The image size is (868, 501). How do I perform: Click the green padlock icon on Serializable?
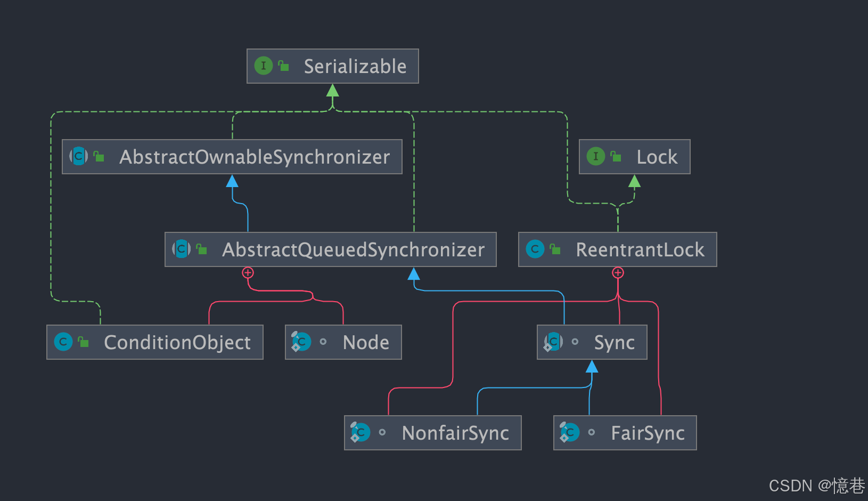(x=283, y=66)
